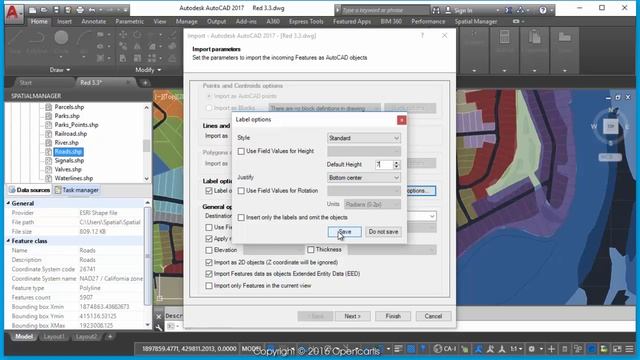Open the Spatial Manager ribbon tab
This screenshot has height=360, width=640.
[x=476, y=21]
